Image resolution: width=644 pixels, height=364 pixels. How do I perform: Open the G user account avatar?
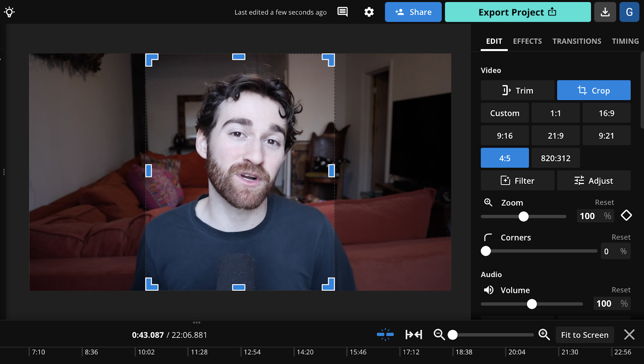coord(630,12)
